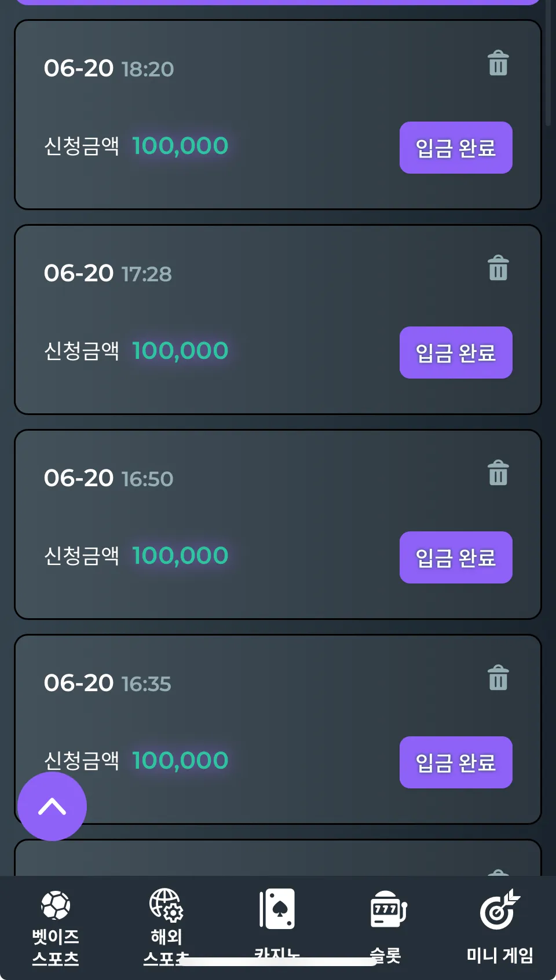
Task: Tap the scroll-to-top chevron button
Action: coord(52,806)
